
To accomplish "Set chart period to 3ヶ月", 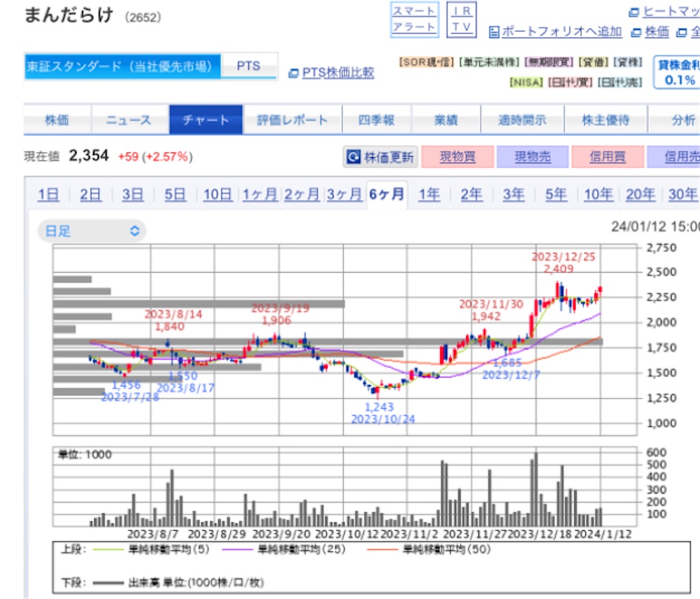I will pyautogui.click(x=345, y=195).
